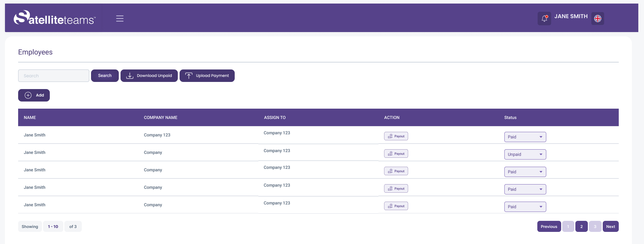Click Download Unpaid button
Image resolution: width=644 pixels, height=244 pixels.
[x=149, y=76]
